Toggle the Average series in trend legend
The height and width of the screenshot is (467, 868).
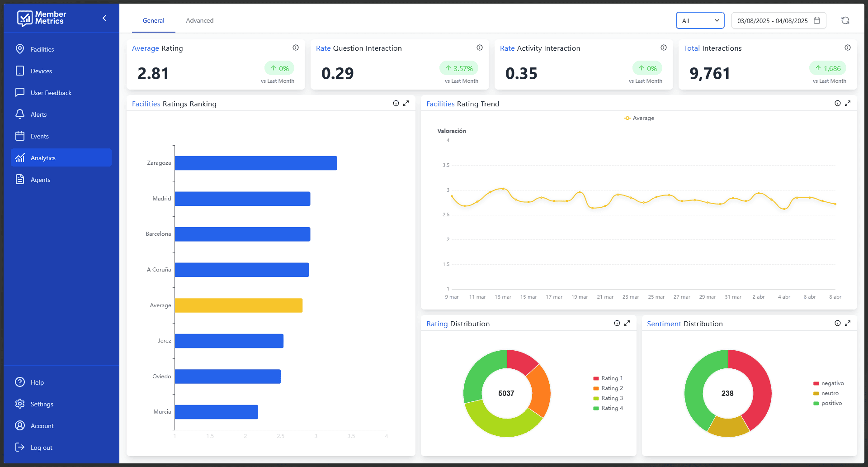pyautogui.click(x=639, y=118)
